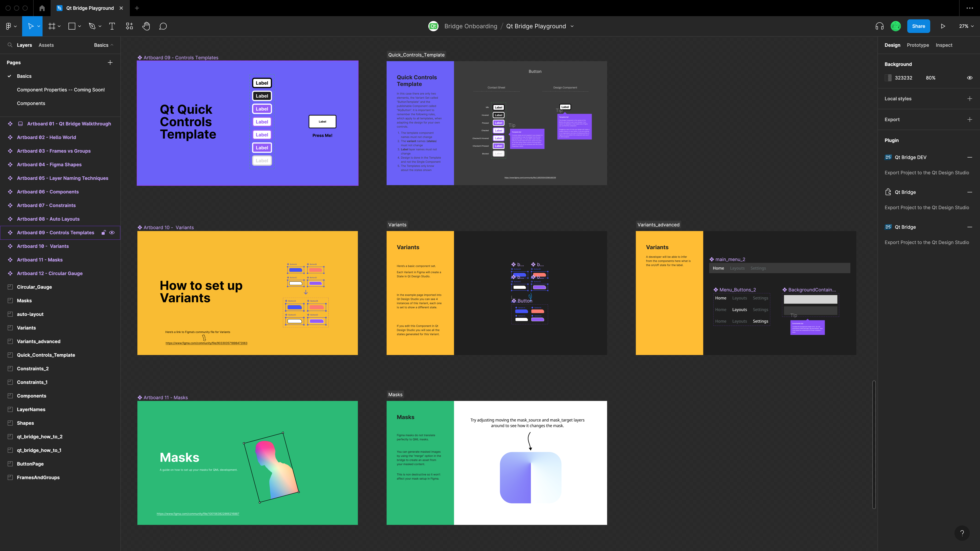This screenshot has width=980, height=551.
Task: Open the Comment tool
Action: [x=163, y=26]
